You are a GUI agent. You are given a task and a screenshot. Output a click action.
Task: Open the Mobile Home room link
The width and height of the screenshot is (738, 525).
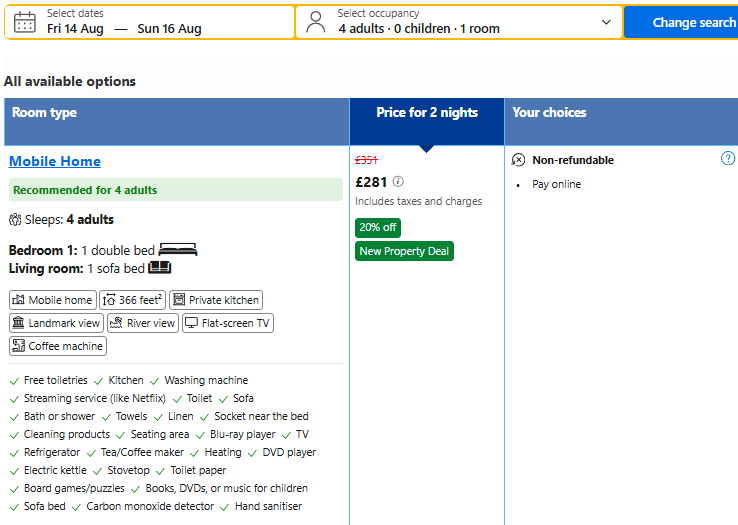[x=55, y=161]
